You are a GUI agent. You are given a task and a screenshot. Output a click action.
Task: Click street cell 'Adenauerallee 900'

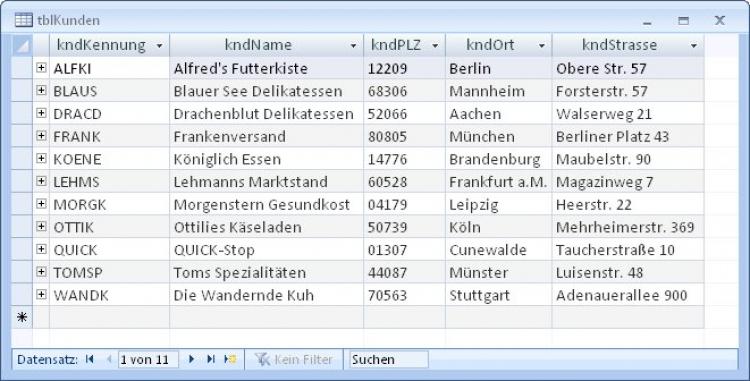click(628, 295)
